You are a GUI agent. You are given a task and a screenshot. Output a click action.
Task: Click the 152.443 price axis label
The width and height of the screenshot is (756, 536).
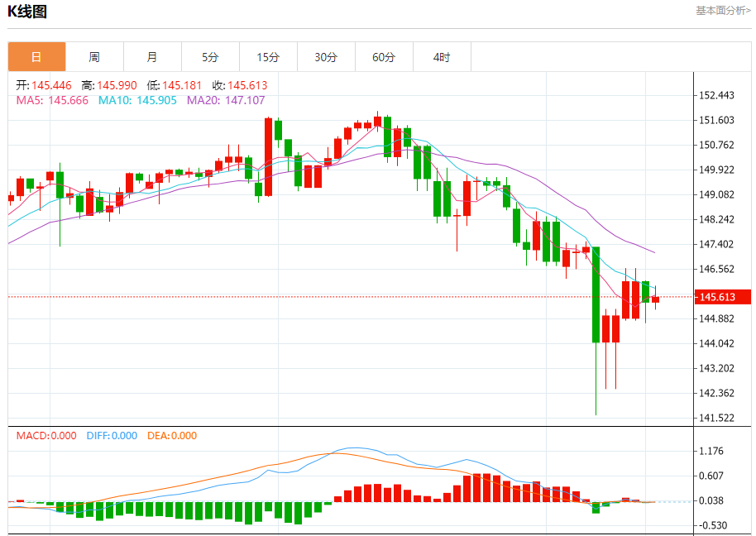pyautogui.click(x=716, y=95)
